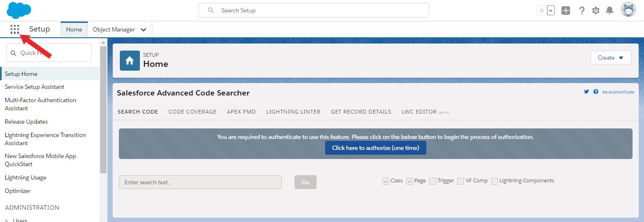
Task: Click the Quick Find search box
Action: [x=49, y=53]
